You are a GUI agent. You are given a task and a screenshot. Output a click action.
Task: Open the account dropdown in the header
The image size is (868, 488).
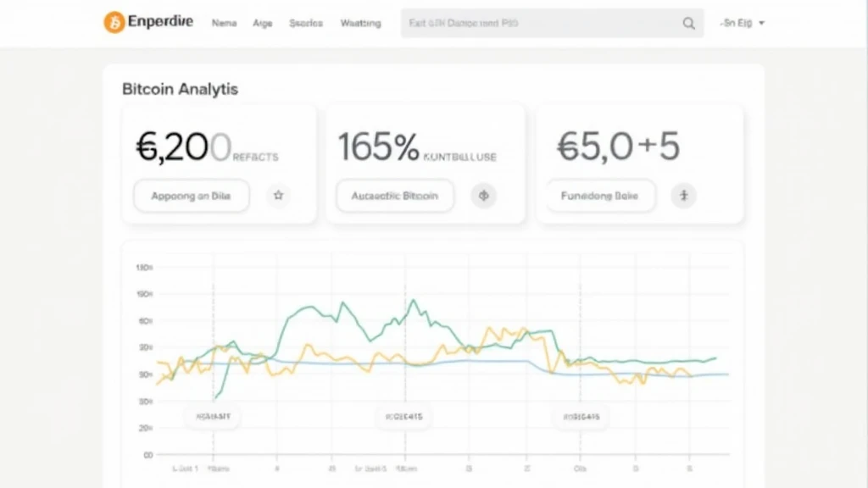pos(742,24)
